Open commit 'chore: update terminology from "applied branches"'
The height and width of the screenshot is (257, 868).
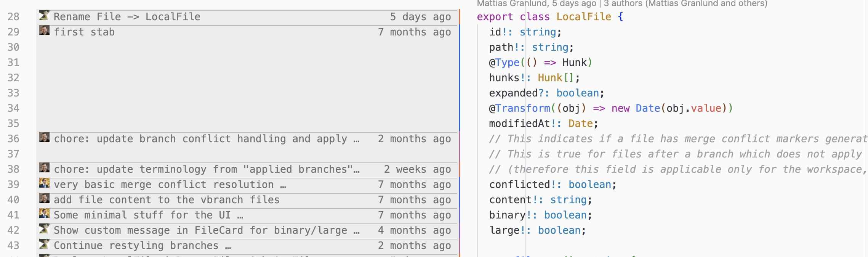coord(207,169)
